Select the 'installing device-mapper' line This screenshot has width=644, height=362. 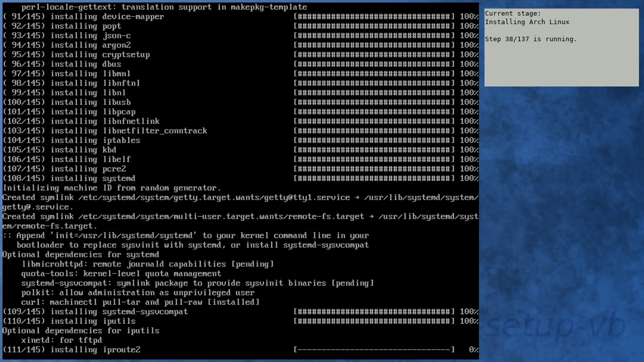(x=240, y=17)
